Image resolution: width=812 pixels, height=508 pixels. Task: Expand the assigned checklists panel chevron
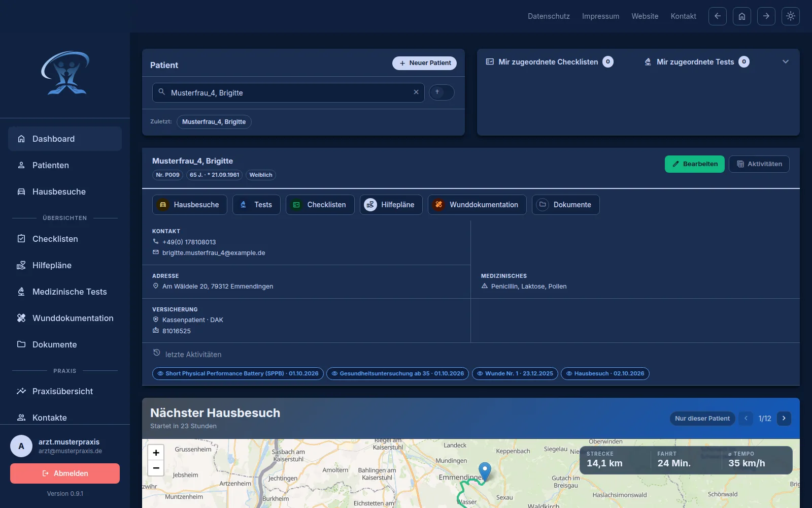click(x=786, y=62)
